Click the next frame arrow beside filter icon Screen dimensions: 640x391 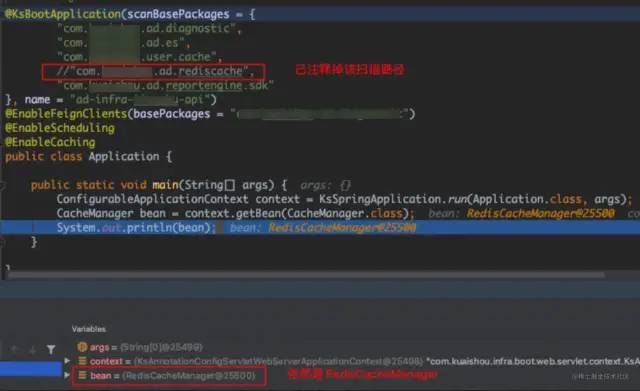(x=32, y=350)
